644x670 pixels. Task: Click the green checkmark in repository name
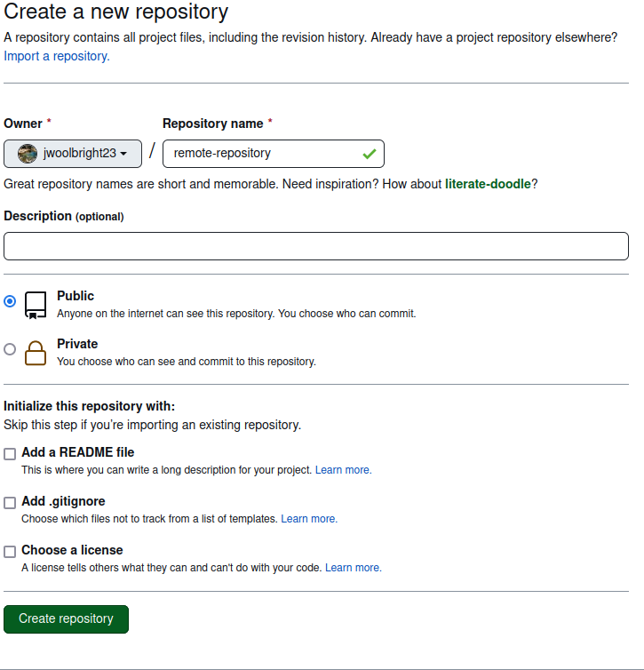369,154
